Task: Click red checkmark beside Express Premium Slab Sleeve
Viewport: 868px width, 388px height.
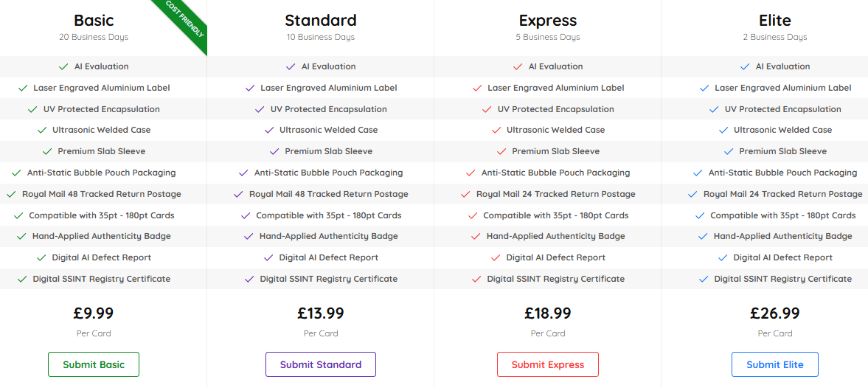Action: [502, 152]
